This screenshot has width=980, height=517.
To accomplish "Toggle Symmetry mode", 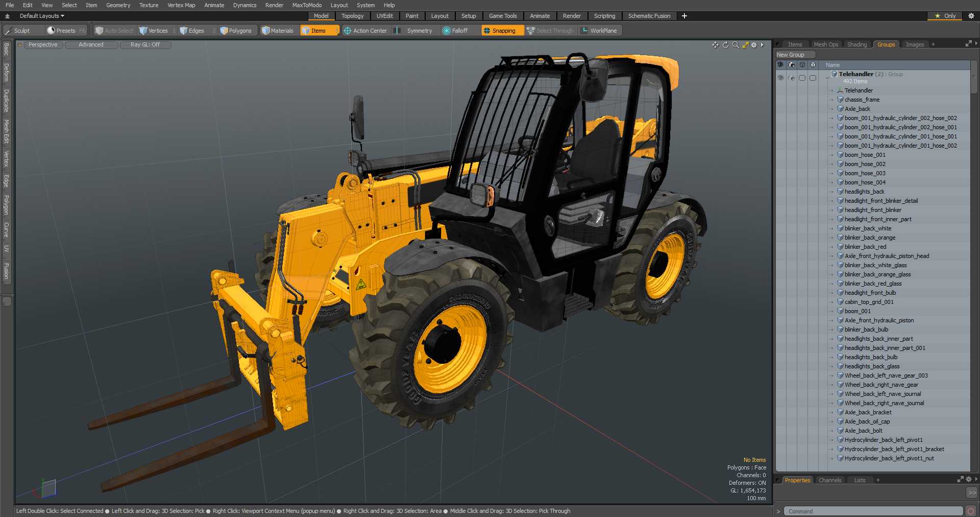I will [x=415, y=31].
